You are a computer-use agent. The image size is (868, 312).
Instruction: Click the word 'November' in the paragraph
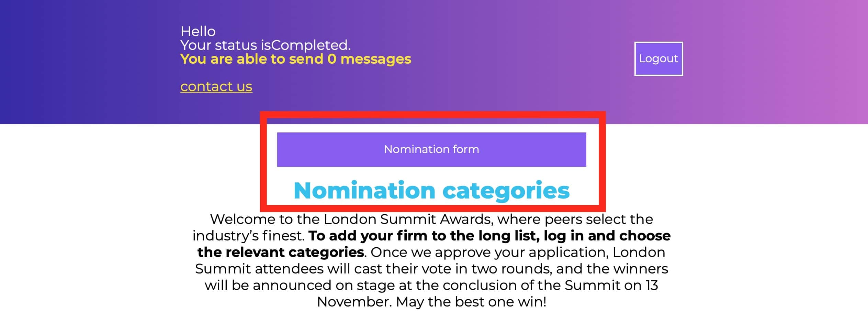pos(354,302)
